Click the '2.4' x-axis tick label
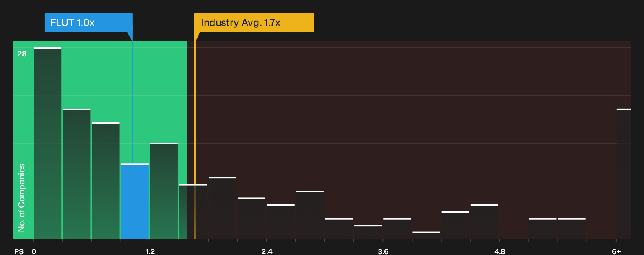Viewport: 644px width, 255px height. pos(267,251)
